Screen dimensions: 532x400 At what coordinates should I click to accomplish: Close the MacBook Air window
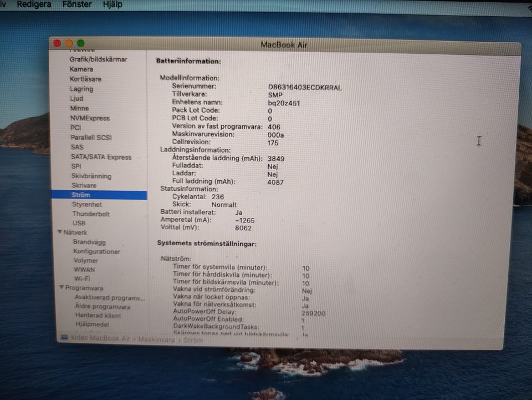(57, 43)
